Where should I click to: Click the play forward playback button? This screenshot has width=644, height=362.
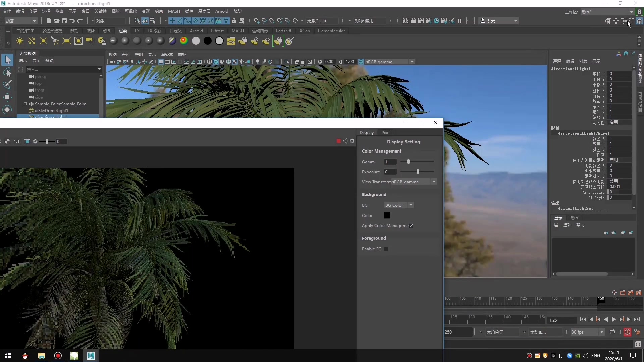point(613,320)
